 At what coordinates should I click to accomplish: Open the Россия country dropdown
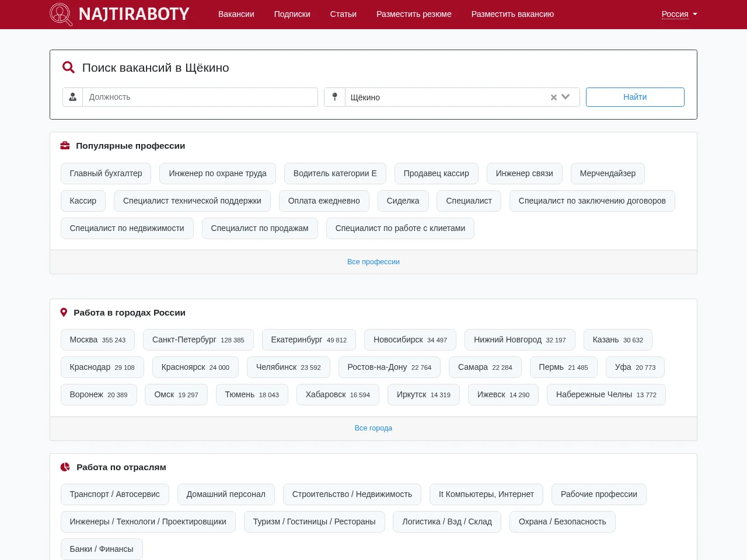[679, 14]
